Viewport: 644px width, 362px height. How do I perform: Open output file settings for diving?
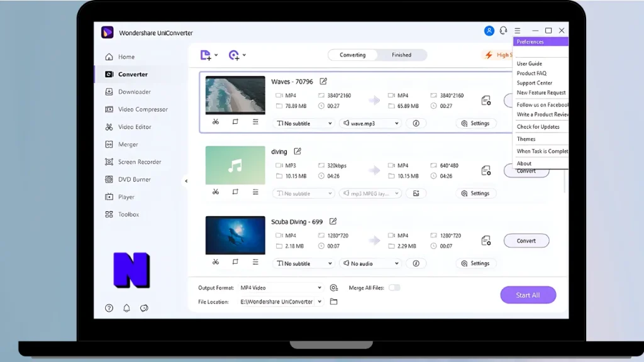pyautogui.click(x=486, y=171)
